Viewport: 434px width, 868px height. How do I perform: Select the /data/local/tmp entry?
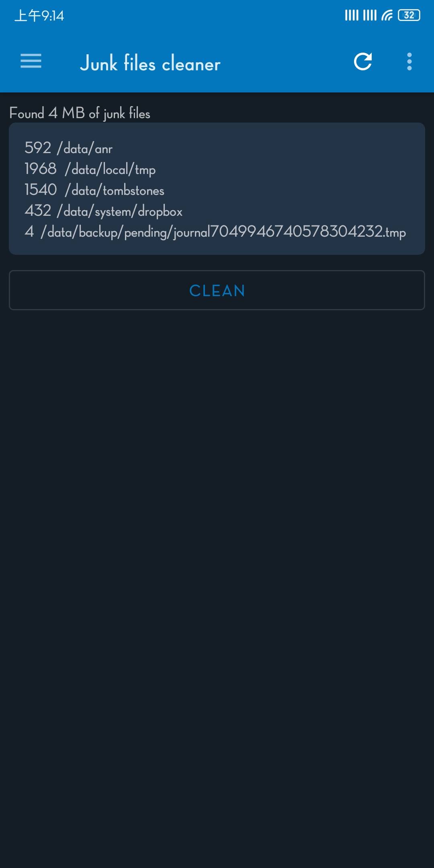(x=90, y=169)
